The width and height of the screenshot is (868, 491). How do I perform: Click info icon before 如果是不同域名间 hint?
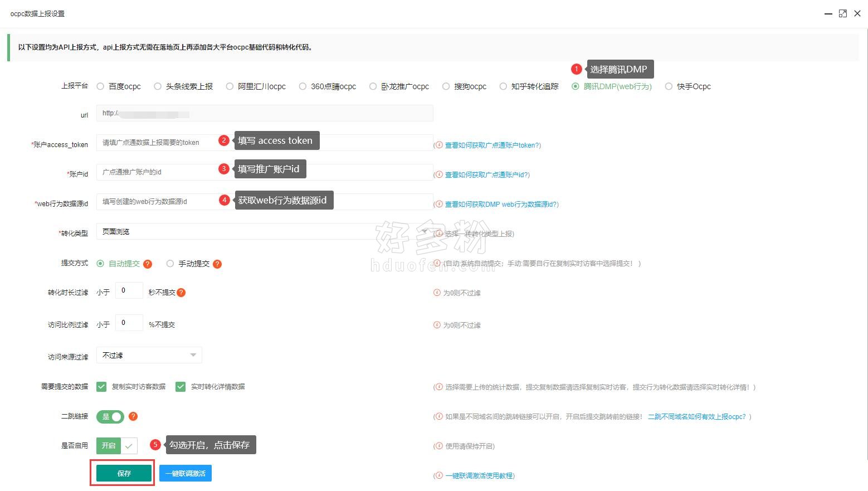(x=439, y=416)
